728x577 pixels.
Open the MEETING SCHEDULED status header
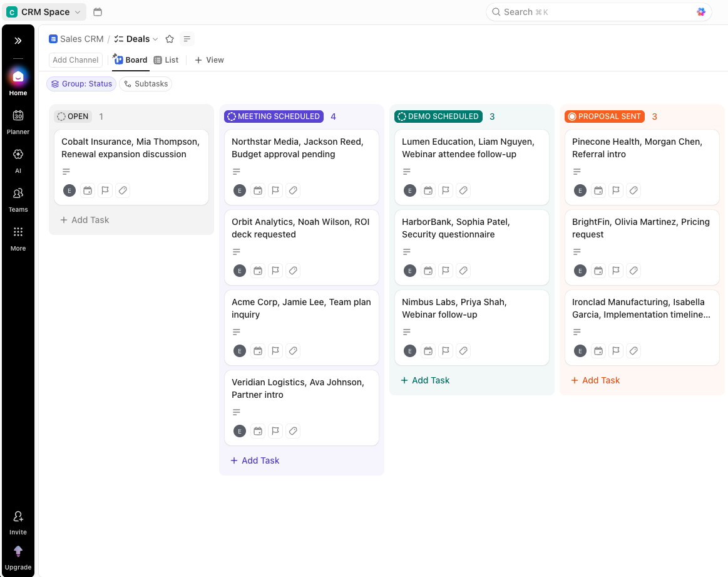(x=274, y=117)
